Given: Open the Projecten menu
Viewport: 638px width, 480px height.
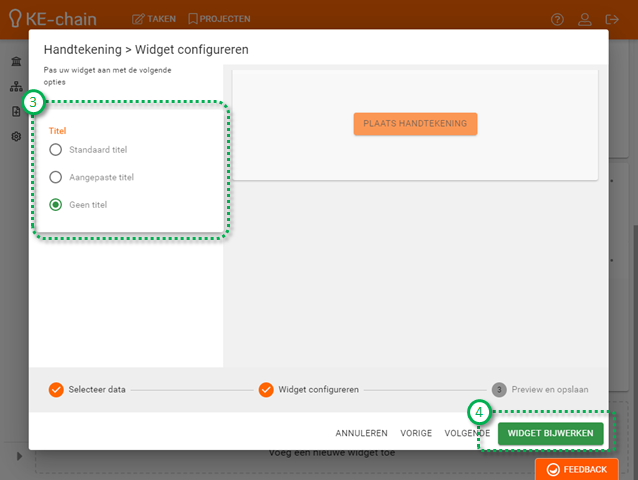Looking at the screenshot, I should tap(219, 19).
